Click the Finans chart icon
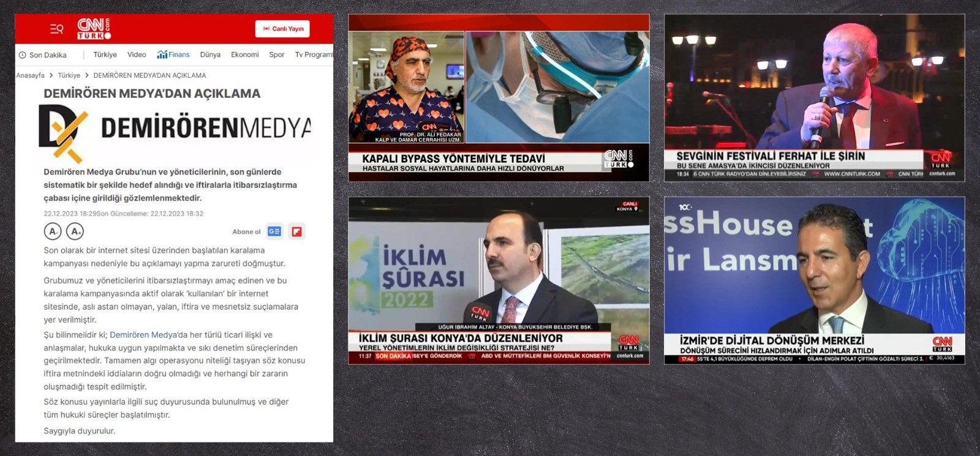 tap(162, 54)
